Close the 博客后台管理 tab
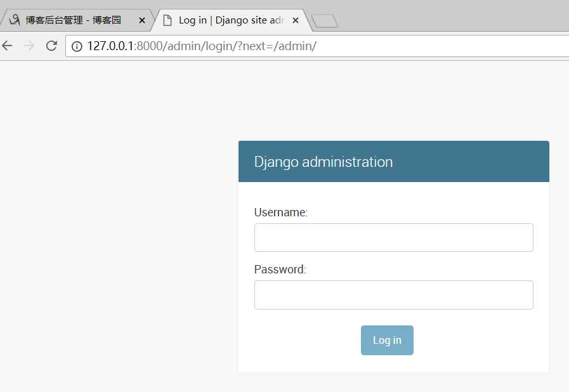569x392 pixels. [x=142, y=21]
